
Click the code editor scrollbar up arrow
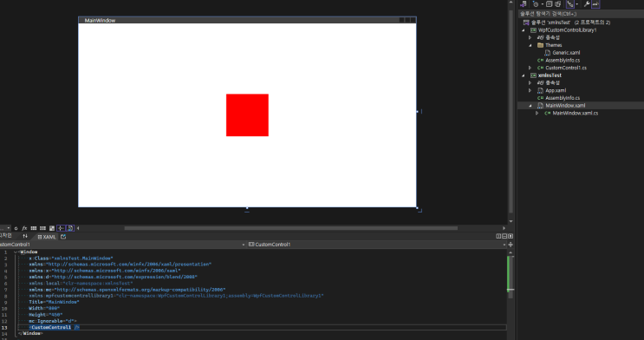(x=511, y=252)
